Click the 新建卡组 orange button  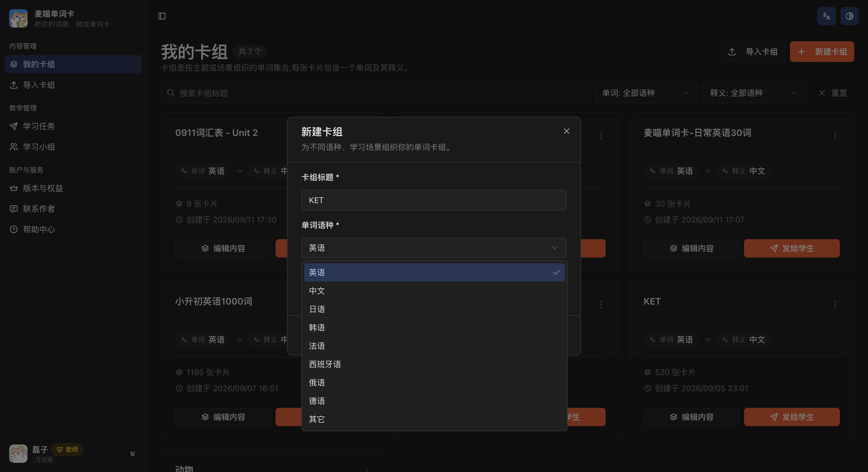click(822, 52)
